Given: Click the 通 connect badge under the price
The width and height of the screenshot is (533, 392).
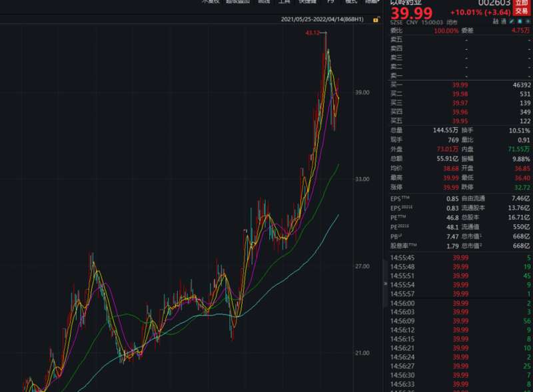Looking at the screenshot, I should (x=504, y=22).
